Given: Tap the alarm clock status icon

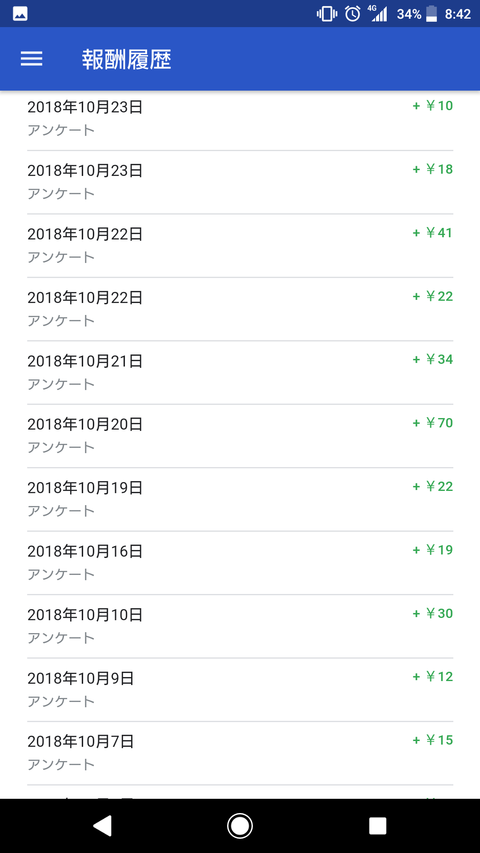Looking at the screenshot, I should [353, 14].
